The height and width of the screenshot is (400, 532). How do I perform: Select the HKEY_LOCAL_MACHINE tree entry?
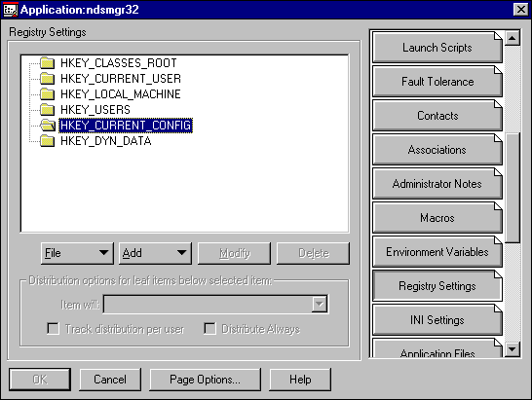click(121, 94)
